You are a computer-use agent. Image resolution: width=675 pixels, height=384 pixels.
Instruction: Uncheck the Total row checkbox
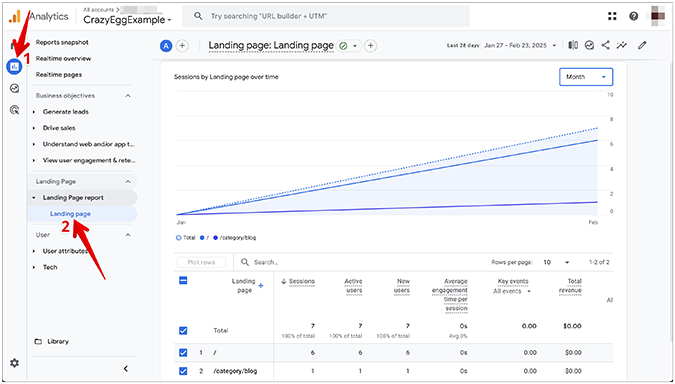point(183,331)
